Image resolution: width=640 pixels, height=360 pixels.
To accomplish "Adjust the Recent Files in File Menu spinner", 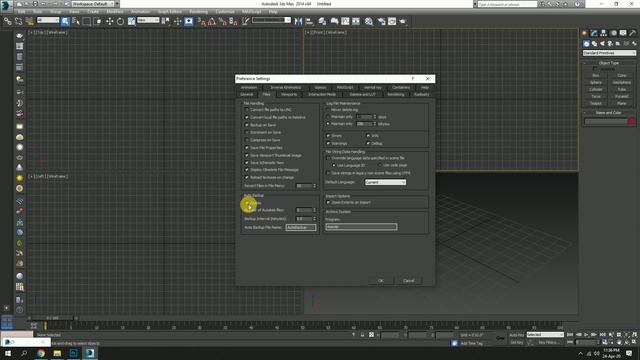I will click(314, 186).
